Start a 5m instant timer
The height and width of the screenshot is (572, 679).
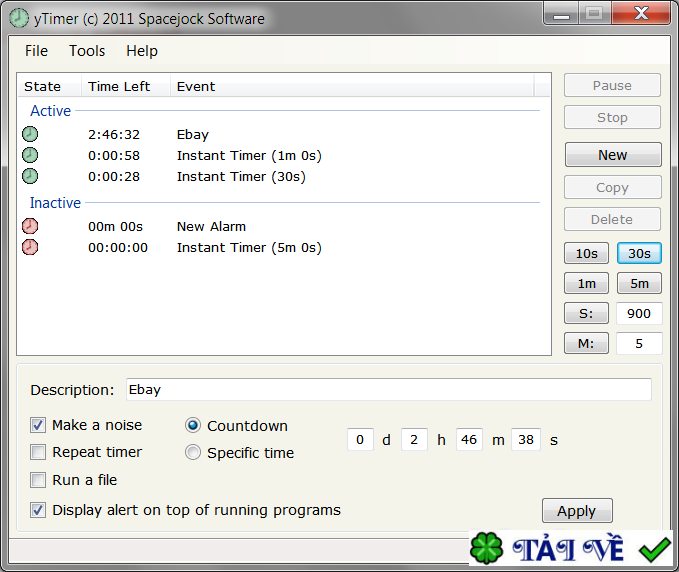pyautogui.click(x=639, y=284)
